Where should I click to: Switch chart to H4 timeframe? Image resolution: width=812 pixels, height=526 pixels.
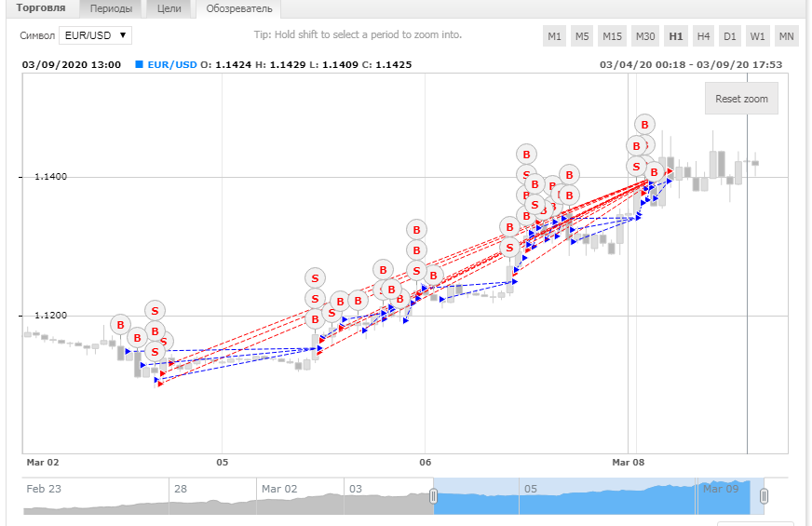pyautogui.click(x=703, y=36)
